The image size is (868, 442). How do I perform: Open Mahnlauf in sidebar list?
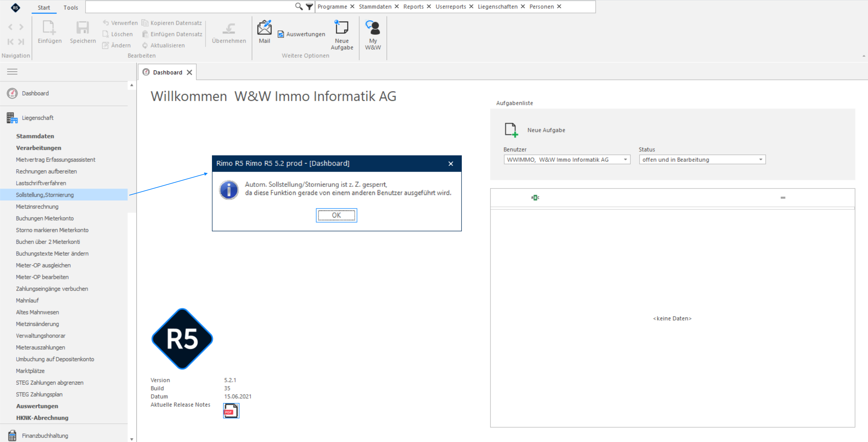click(x=27, y=300)
